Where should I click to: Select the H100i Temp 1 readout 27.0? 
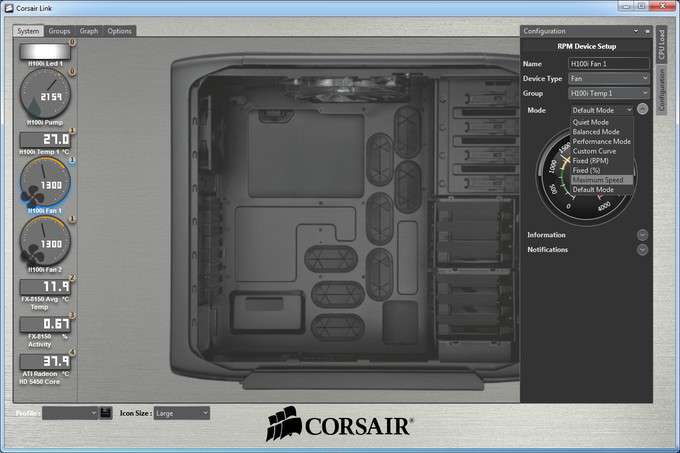coord(45,140)
